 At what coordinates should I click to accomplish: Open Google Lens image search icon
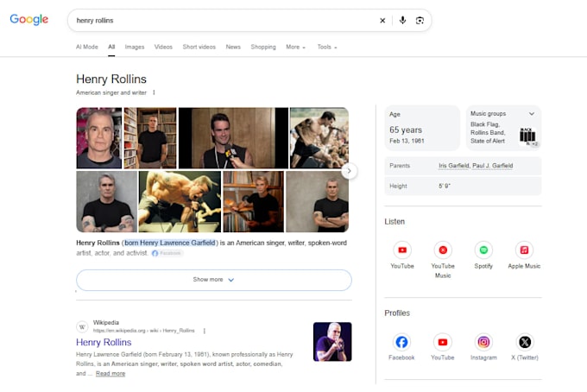(x=420, y=21)
